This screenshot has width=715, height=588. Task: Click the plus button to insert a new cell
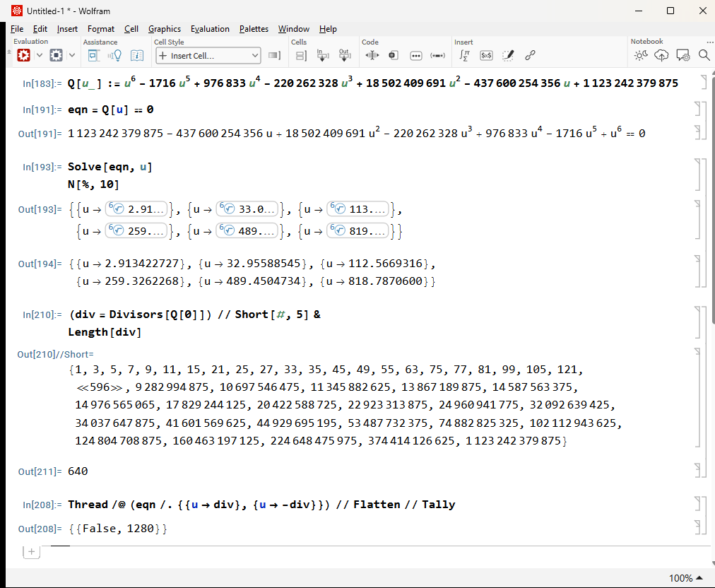click(31, 551)
